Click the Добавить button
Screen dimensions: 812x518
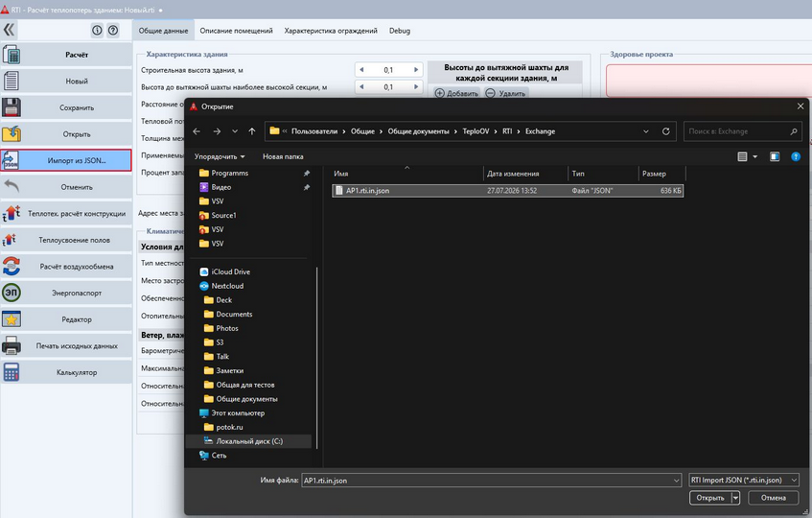(456, 93)
